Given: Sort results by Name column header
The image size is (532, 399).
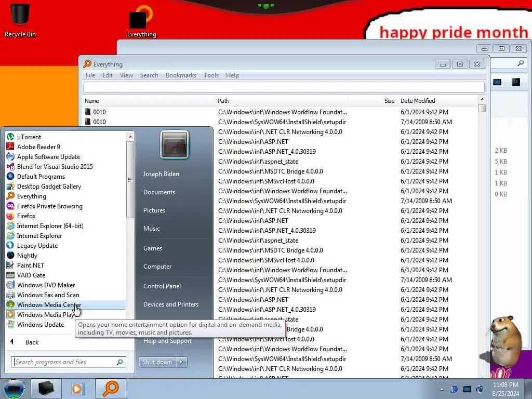Looking at the screenshot, I should tap(149, 101).
